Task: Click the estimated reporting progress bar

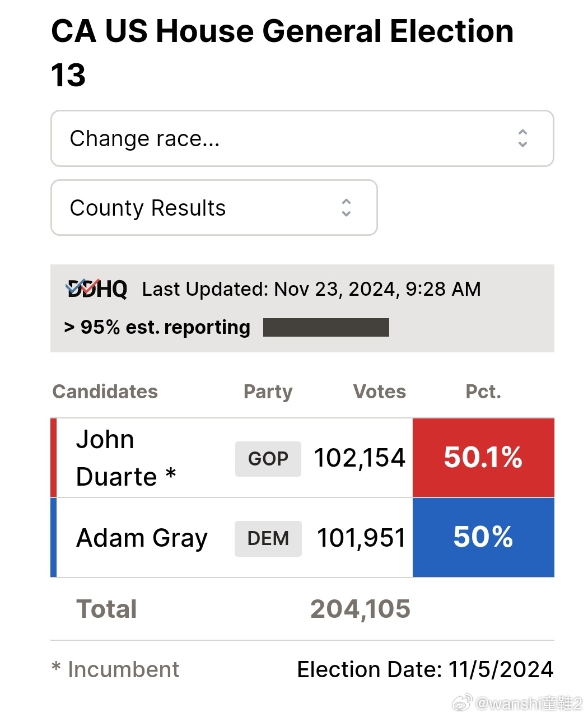Action: tap(326, 327)
